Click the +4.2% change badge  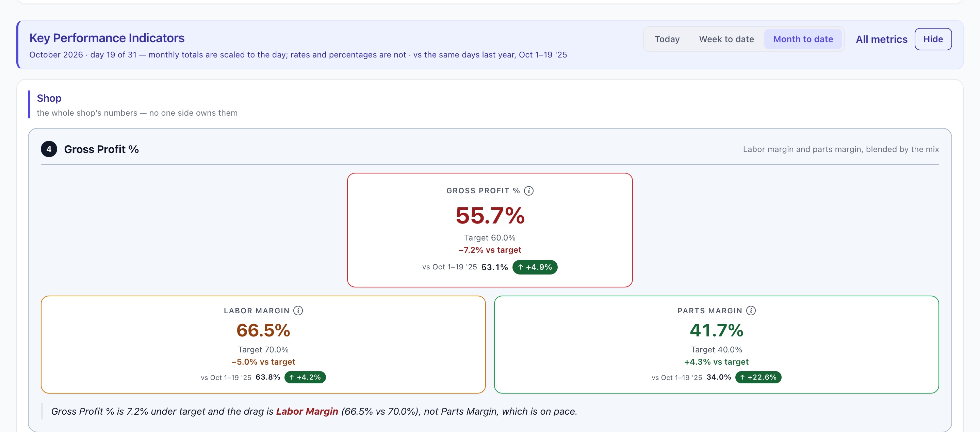(x=305, y=377)
